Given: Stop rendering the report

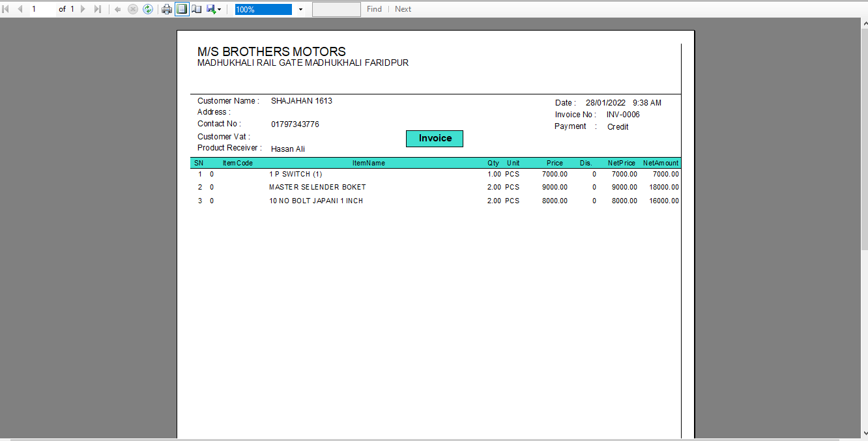Looking at the screenshot, I should pyautogui.click(x=133, y=9).
